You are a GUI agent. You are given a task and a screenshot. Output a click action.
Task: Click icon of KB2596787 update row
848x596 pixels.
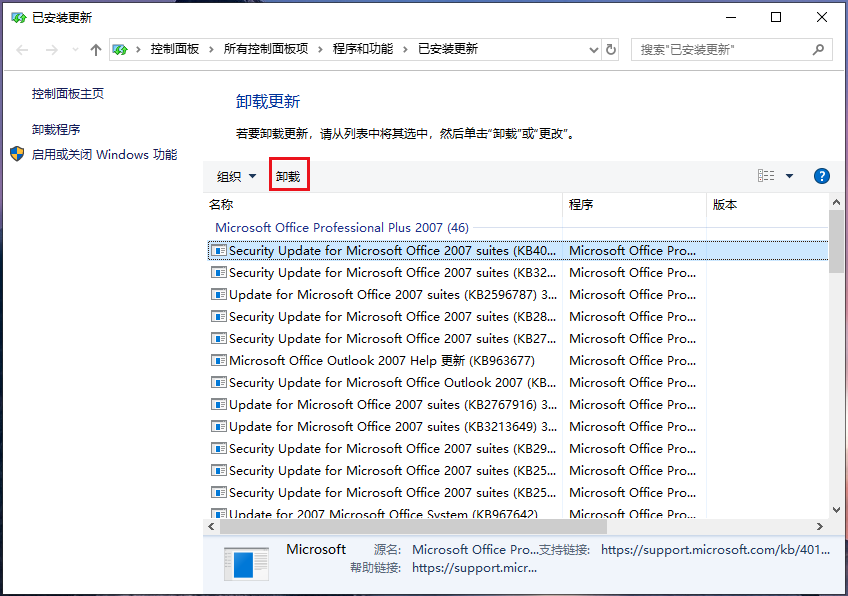218,295
